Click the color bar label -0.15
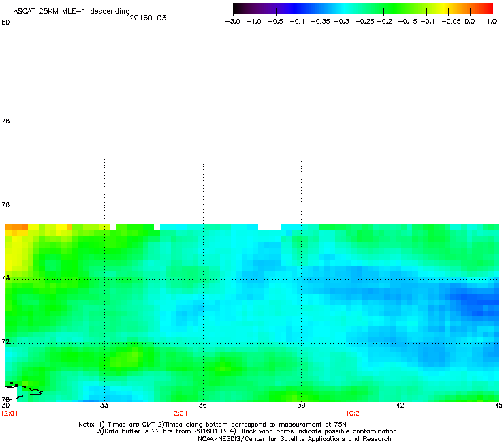The width and height of the screenshot is (504, 443). tap(407, 22)
